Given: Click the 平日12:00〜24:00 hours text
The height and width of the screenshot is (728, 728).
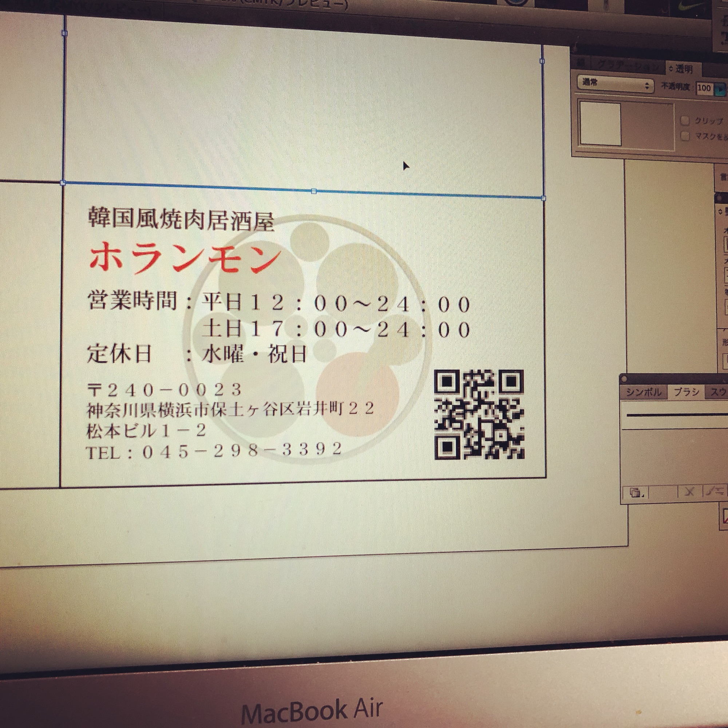Looking at the screenshot, I should point(336,303).
